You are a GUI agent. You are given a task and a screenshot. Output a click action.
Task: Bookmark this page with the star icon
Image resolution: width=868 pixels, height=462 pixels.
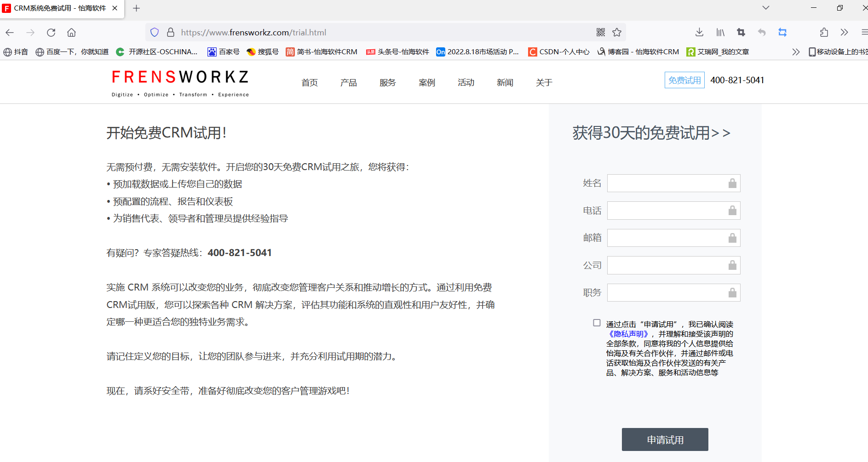617,33
